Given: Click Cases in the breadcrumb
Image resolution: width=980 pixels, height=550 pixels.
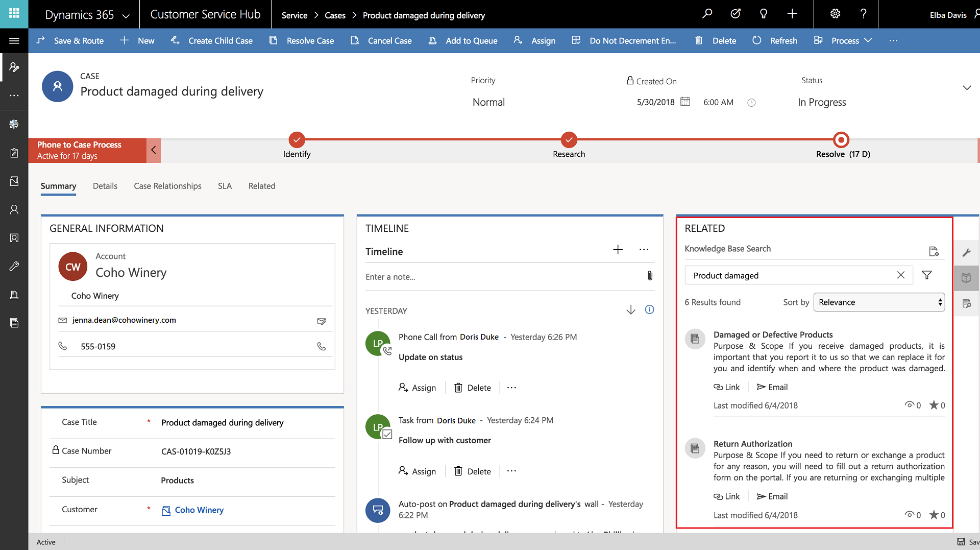Looking at the screenshot, I should pyautogui.click(x=335, y=15).
